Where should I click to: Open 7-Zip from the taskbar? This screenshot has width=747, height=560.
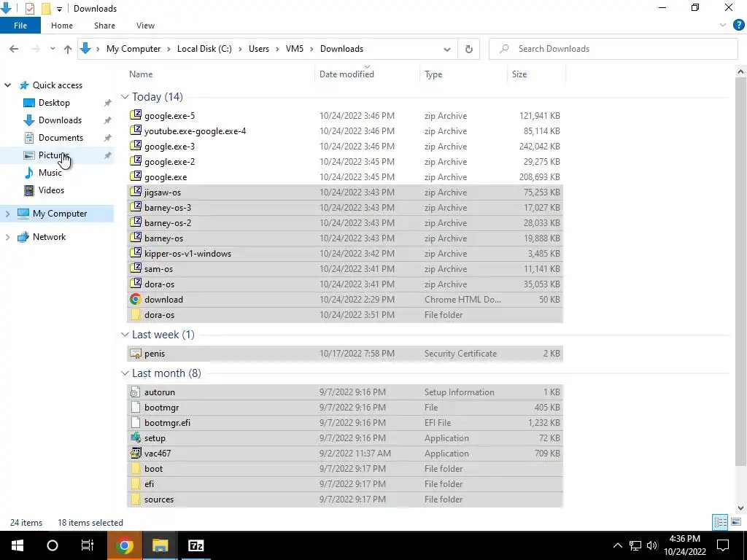(196, 545)
